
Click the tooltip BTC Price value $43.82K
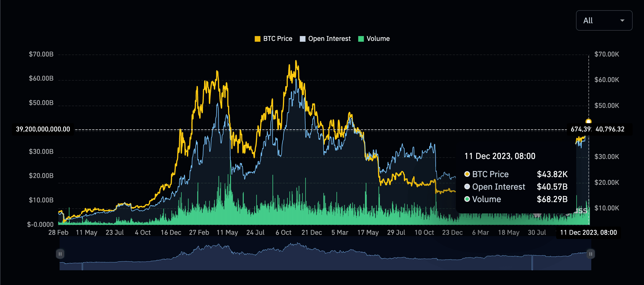552,174
